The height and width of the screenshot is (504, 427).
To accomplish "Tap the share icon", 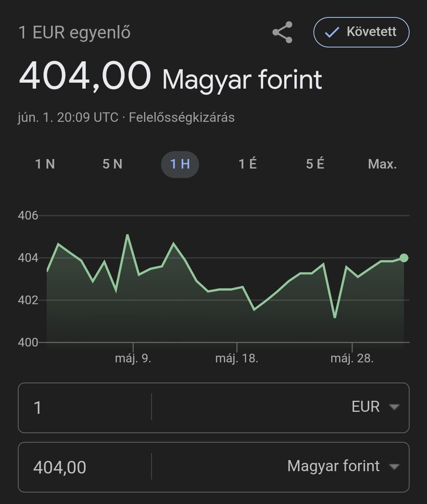I will point(282,32).
